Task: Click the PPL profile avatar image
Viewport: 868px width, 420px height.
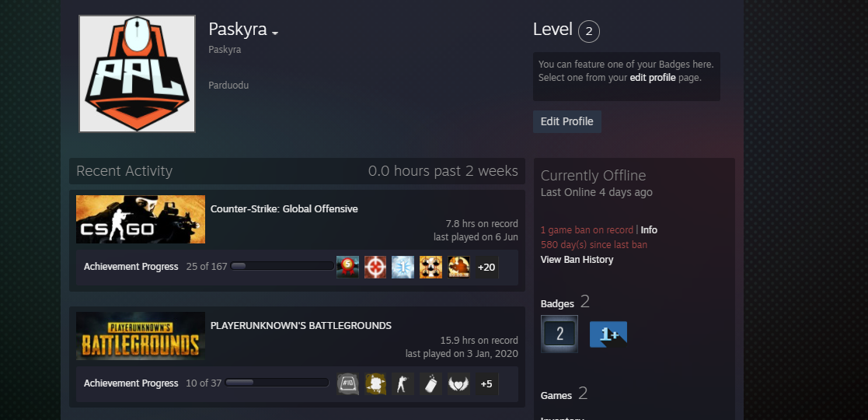Action: coord(137,74)
